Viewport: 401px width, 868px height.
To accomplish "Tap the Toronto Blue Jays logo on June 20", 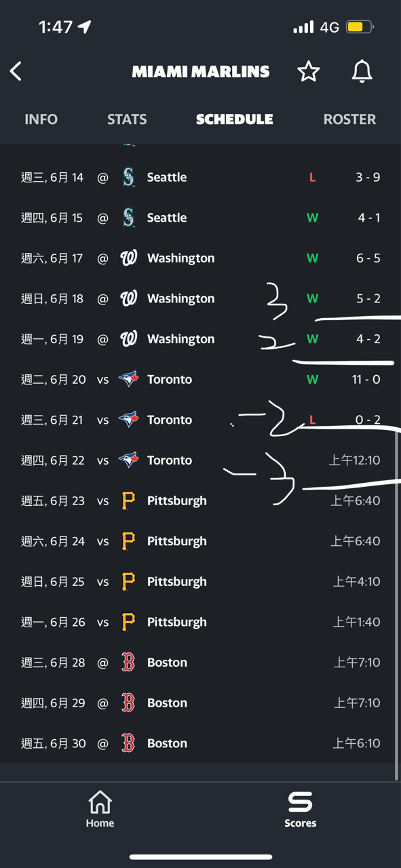I will (128, 380).
